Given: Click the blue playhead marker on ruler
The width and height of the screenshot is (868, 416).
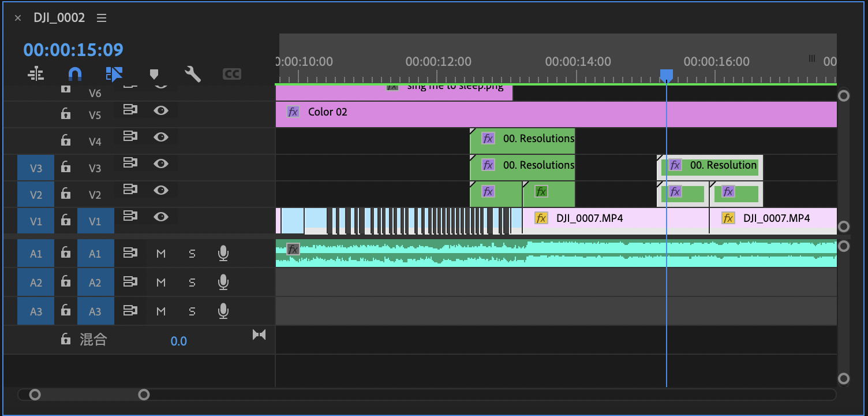Looking at the screenshot, I should point(666,75).
